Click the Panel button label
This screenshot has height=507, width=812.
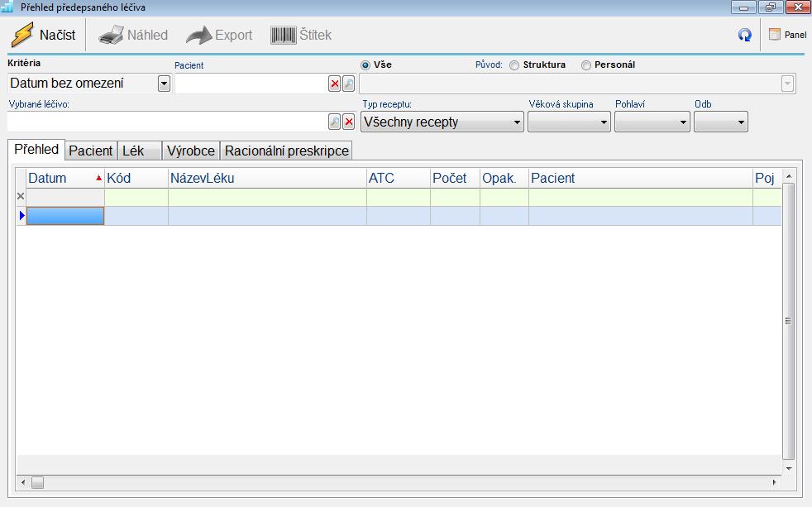(x=795, y=35)
